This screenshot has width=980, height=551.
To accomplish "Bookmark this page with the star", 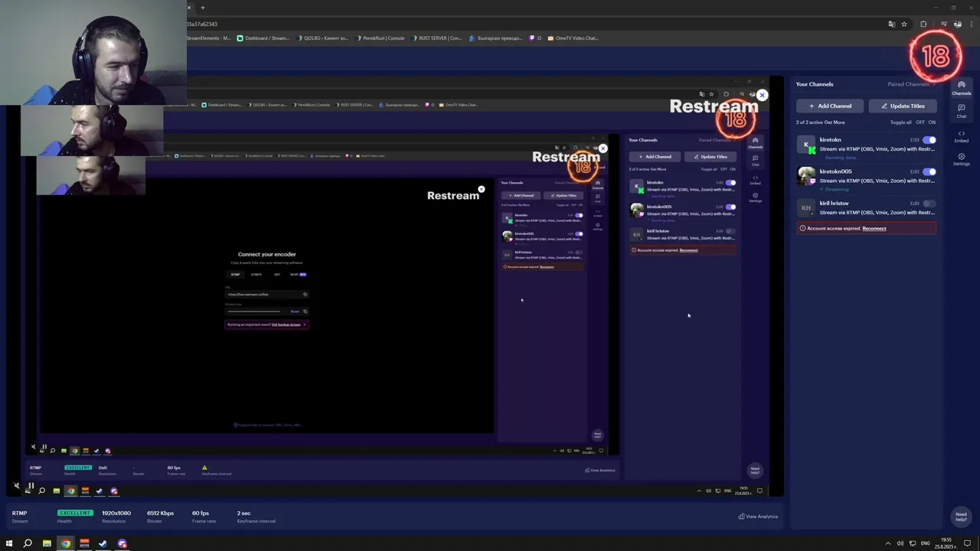I will 903,24.
